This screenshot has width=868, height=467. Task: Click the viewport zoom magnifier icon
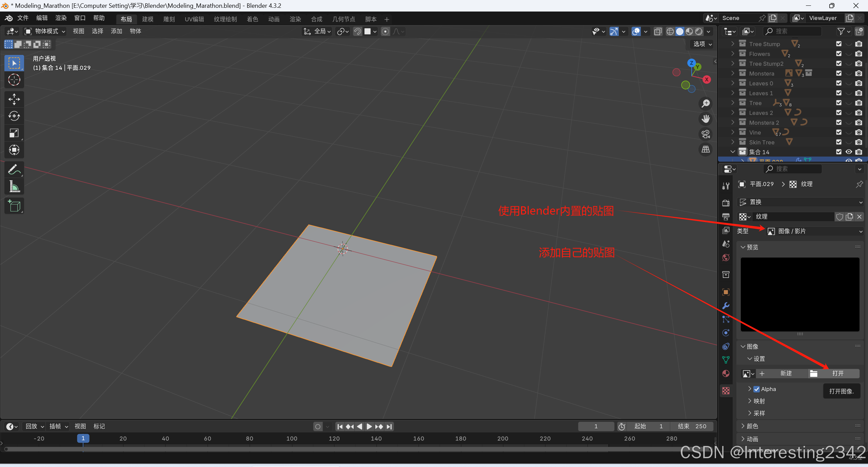coord(706,103)
